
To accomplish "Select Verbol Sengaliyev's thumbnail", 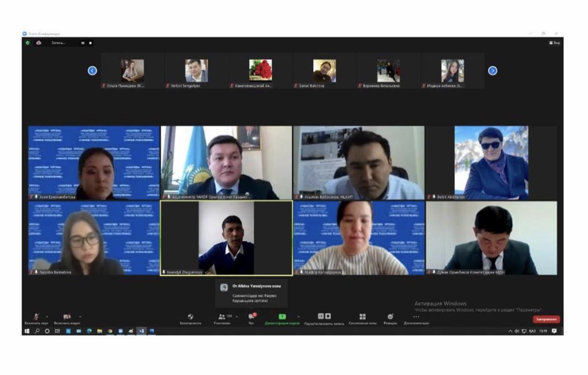I will (x=197, y=71).
